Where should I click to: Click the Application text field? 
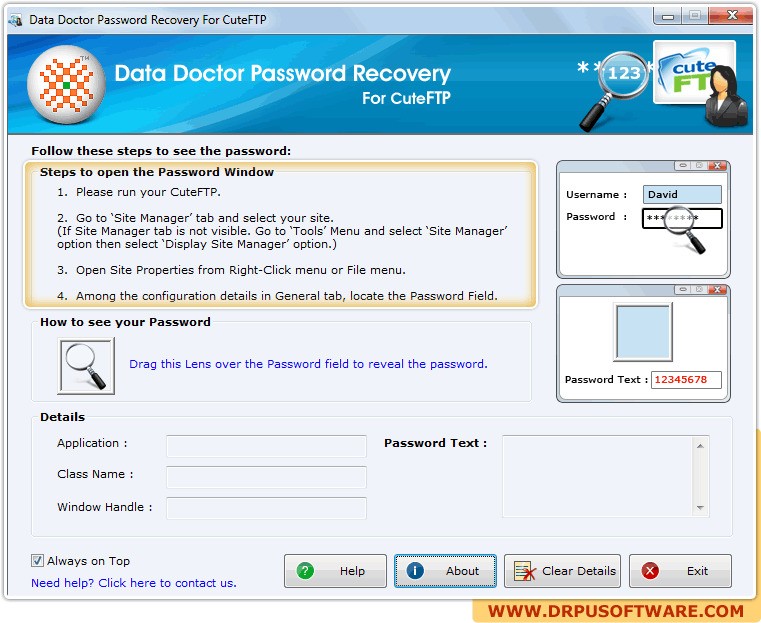[x=266, y=446]
